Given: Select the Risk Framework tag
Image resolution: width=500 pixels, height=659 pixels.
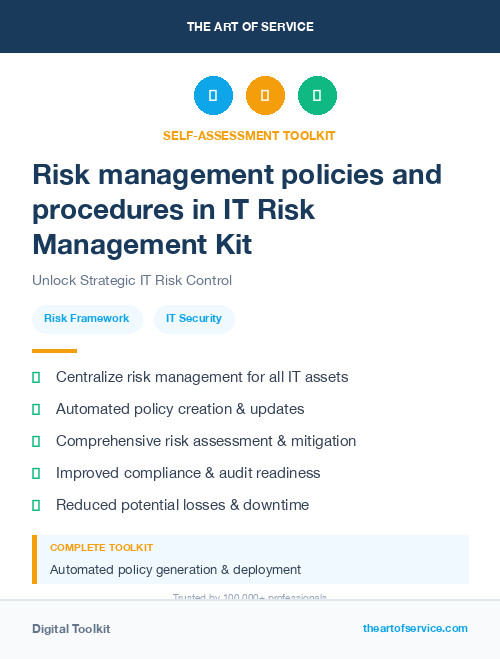Looking at the screenshot, I should [x=87, y=319].
